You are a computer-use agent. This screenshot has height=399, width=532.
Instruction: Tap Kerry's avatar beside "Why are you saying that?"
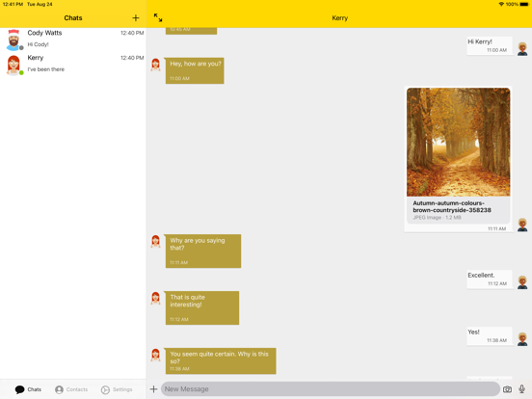coord(156,241)
